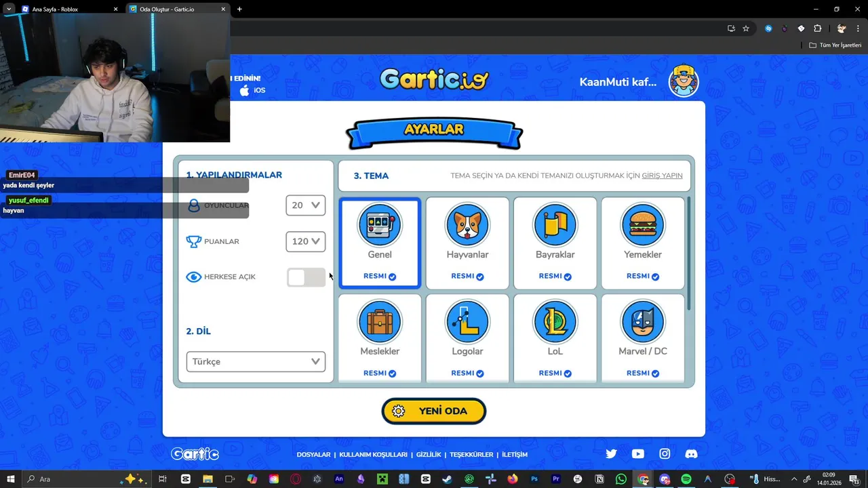Open Adobe Animate from the taskbar
Image resolution: width=868 pixels, height=488 pixels.
coord(339,479)
